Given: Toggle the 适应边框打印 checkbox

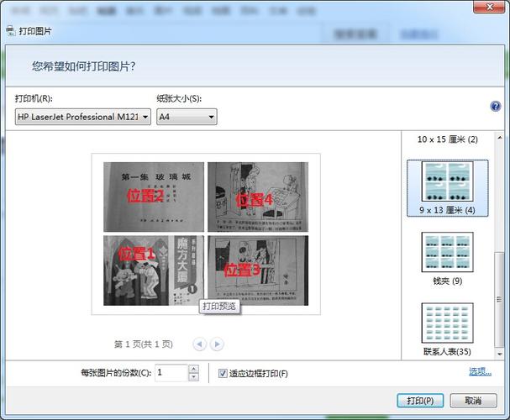Looking at the screenshot, I should point(223,373).
